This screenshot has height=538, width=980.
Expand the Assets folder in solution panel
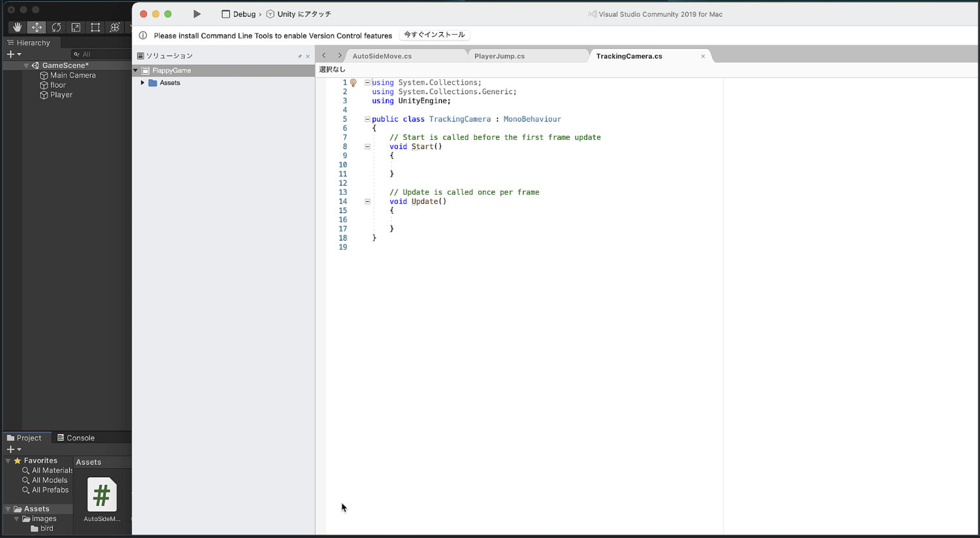coord(142,83)
